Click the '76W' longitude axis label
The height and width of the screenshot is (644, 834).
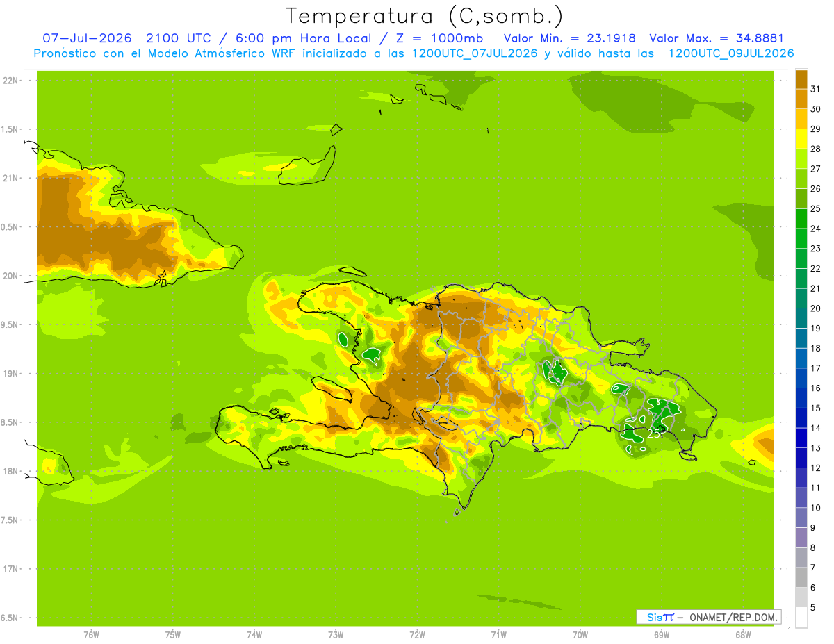coord(90,634)
